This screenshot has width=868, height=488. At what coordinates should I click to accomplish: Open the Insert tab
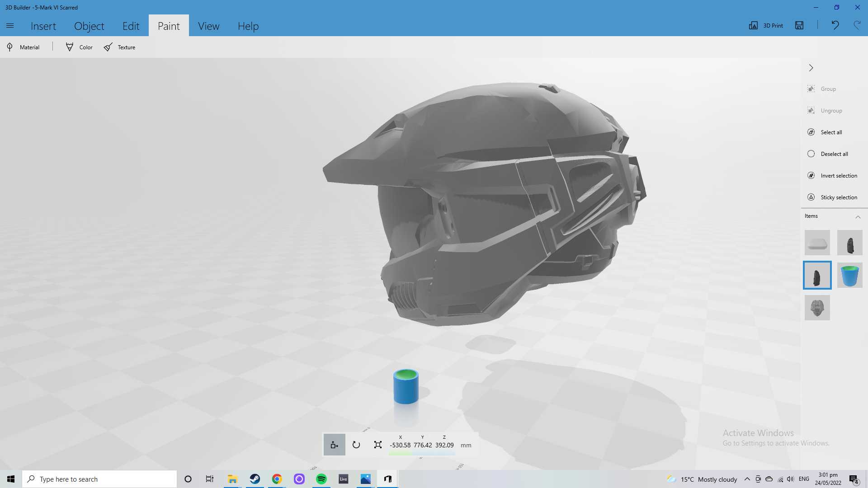[43, 26]
